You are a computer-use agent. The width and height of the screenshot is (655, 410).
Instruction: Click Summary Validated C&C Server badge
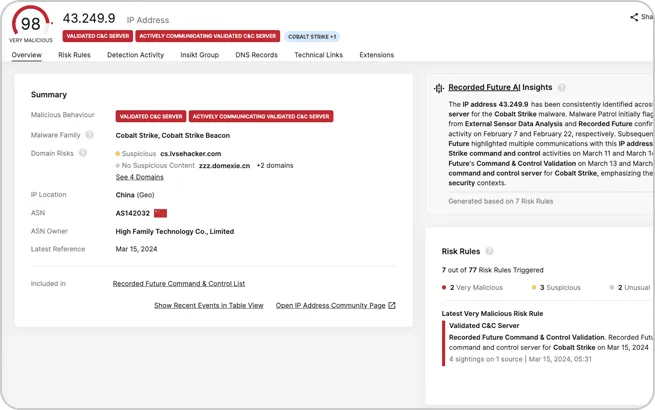[x=151, y=116]
